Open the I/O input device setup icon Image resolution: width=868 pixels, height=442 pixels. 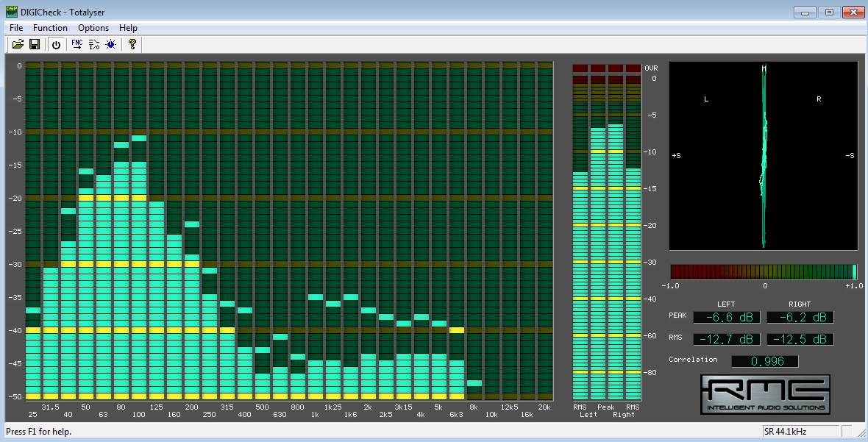click(94, 44)
